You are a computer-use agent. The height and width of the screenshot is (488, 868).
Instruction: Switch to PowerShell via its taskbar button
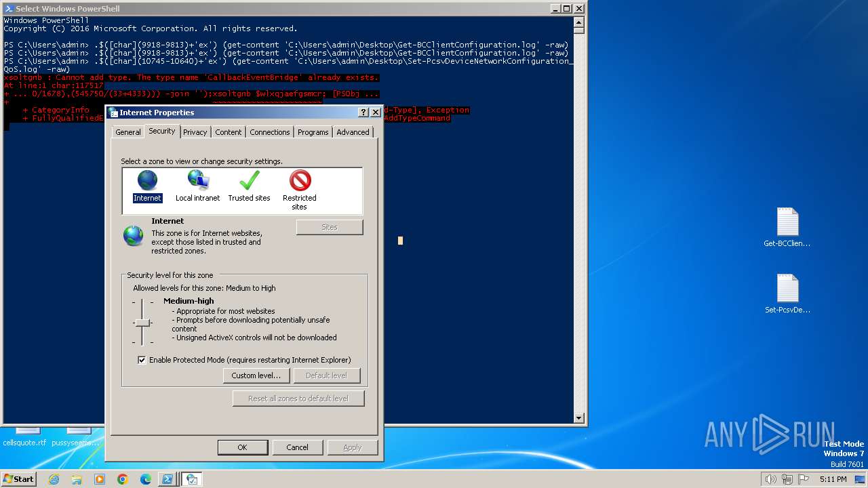[167, 479]
